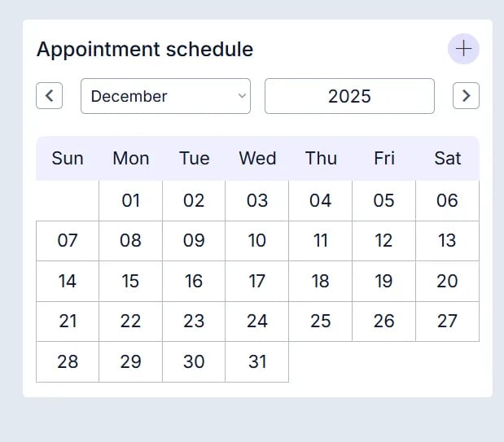Select day 06 in the Saturday column
This screenshot has height=442, width=504.
(x=447, y=200)
